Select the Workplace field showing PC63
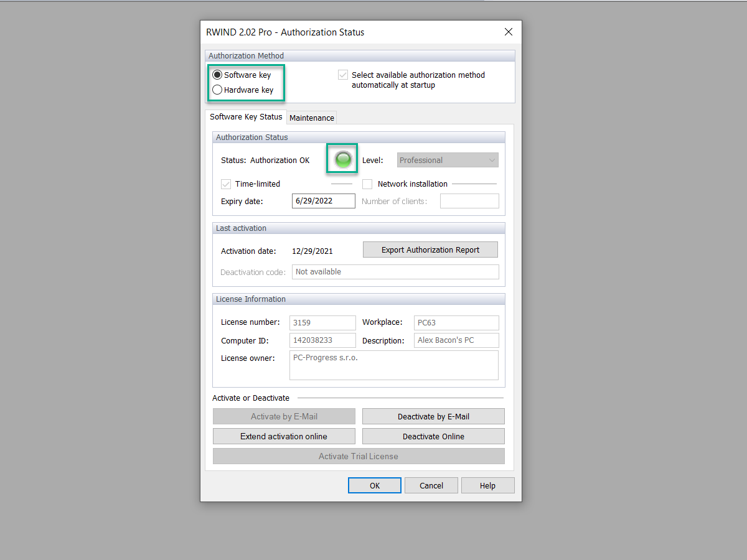This screenshot has width=747, height=560. (456, 322)
